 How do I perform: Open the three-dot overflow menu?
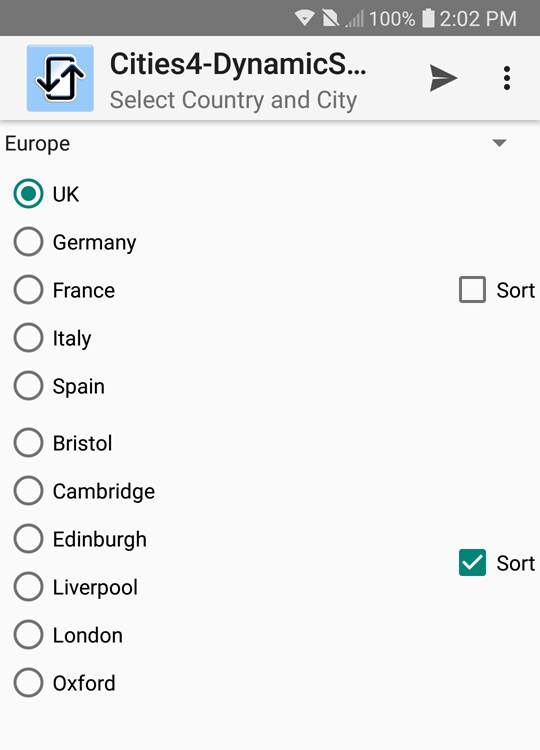click(507, 78)
